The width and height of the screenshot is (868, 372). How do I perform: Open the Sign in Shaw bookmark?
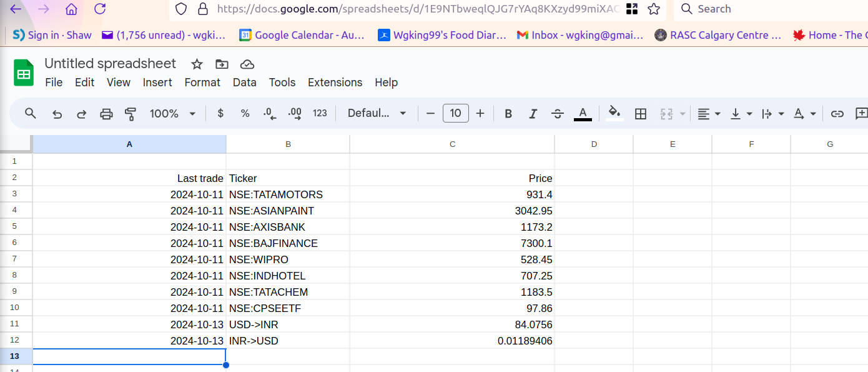click(52, 35)
